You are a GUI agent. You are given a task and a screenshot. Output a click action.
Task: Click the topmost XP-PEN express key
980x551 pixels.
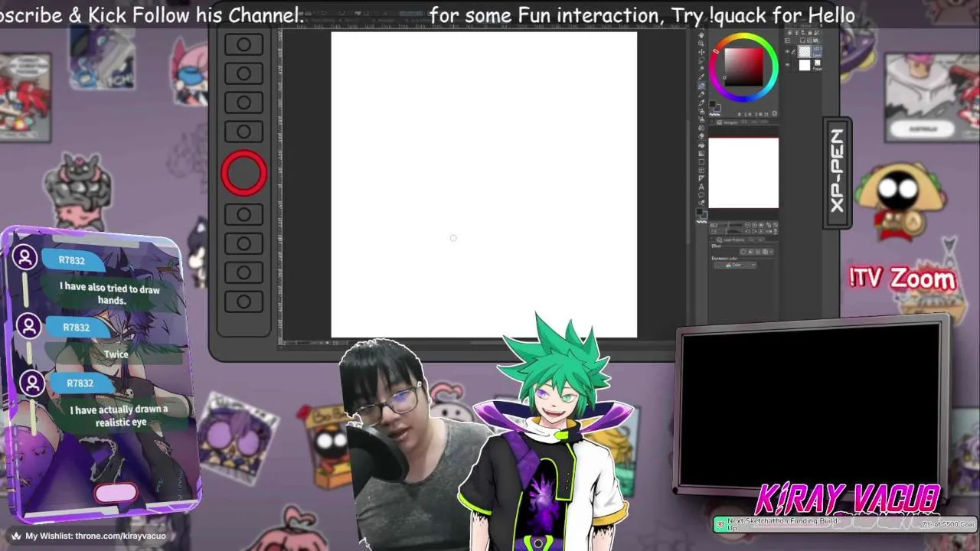tap(244, 44)
